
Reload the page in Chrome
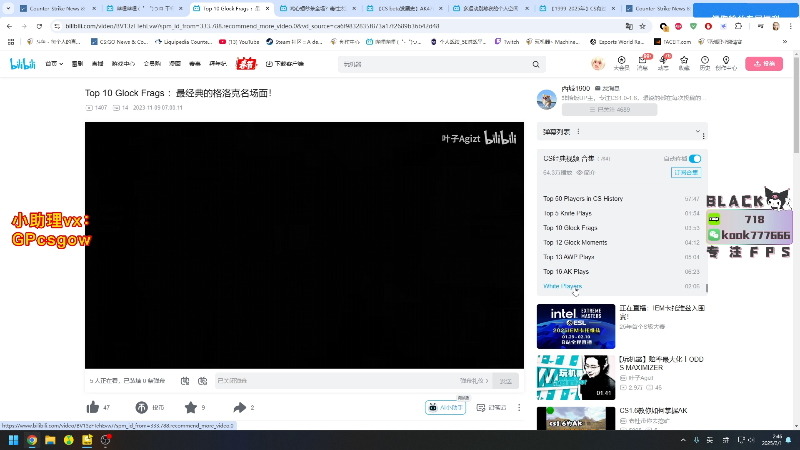point(39,26)
